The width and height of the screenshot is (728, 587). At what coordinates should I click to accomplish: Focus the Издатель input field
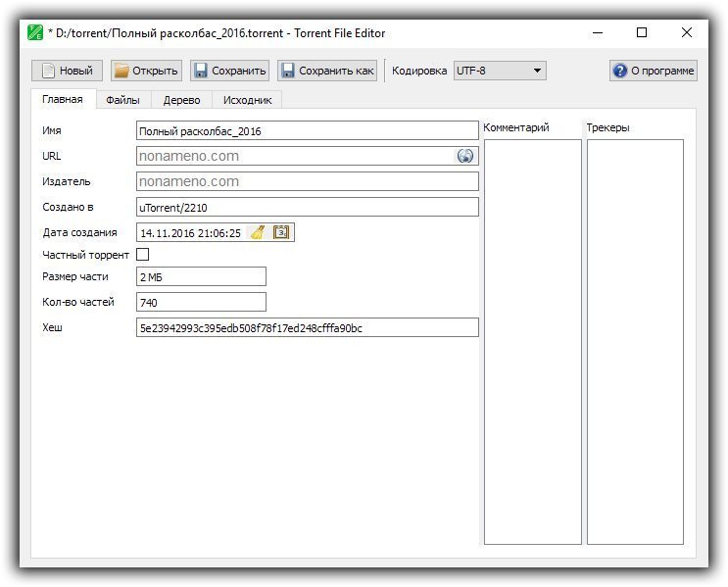308,181
